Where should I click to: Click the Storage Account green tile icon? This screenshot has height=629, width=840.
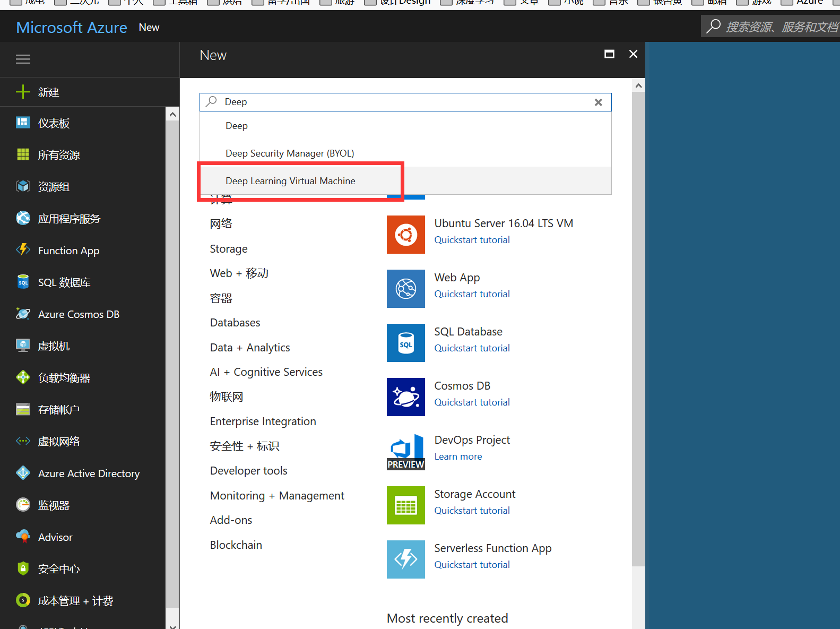(x=406, y=505)
